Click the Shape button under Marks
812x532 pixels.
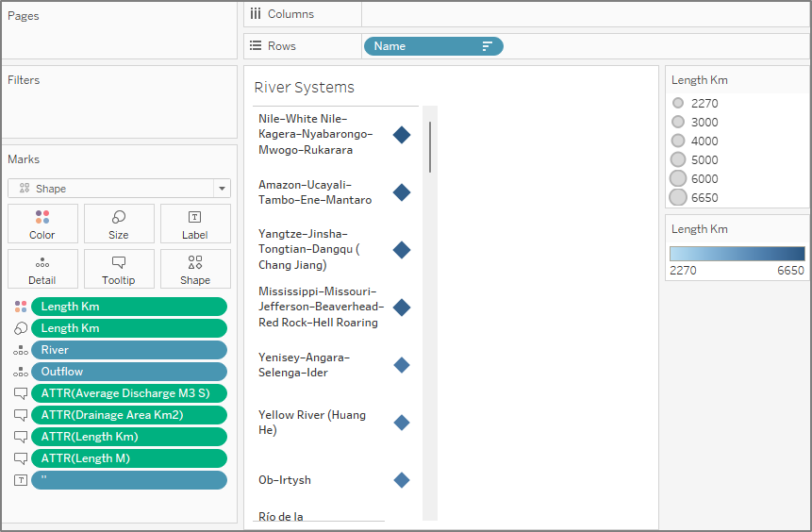click(195, 269)
